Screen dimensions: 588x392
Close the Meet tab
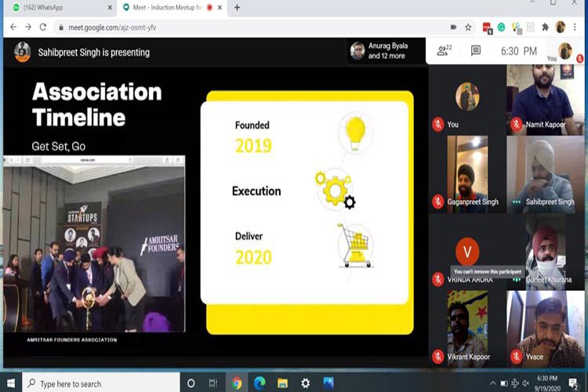[x=220, y=8]
